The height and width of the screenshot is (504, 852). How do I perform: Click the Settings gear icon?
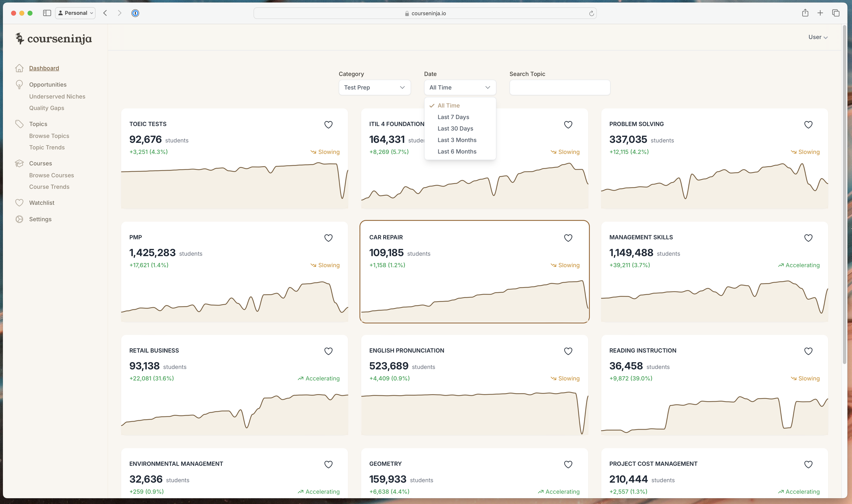(19, 219)
